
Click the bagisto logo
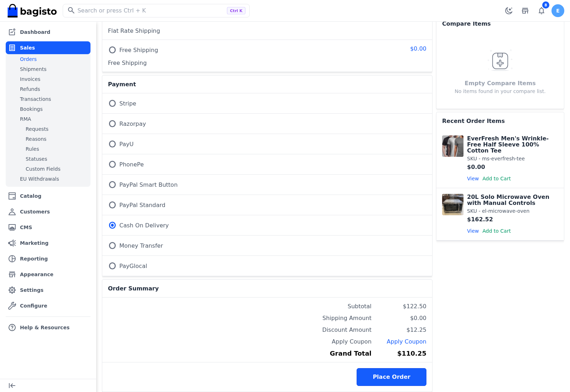pos(32,11)
